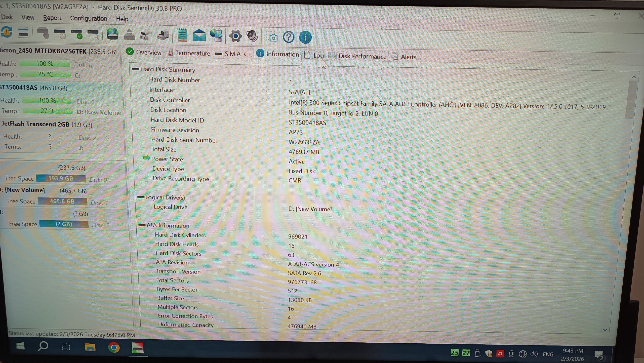
Task: Open the envelope email report icon
Action: (x=199, y=35)
